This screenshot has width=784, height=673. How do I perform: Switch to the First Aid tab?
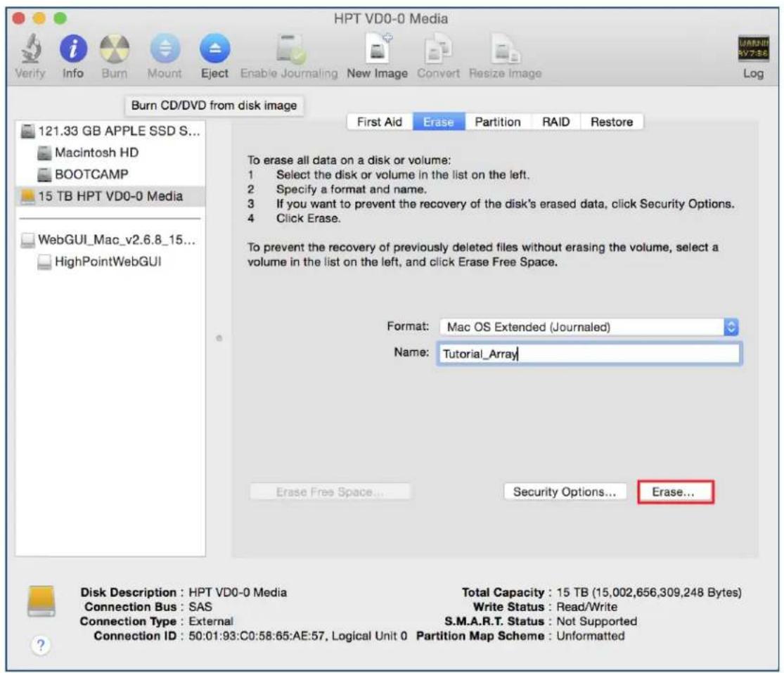point(380,122)
